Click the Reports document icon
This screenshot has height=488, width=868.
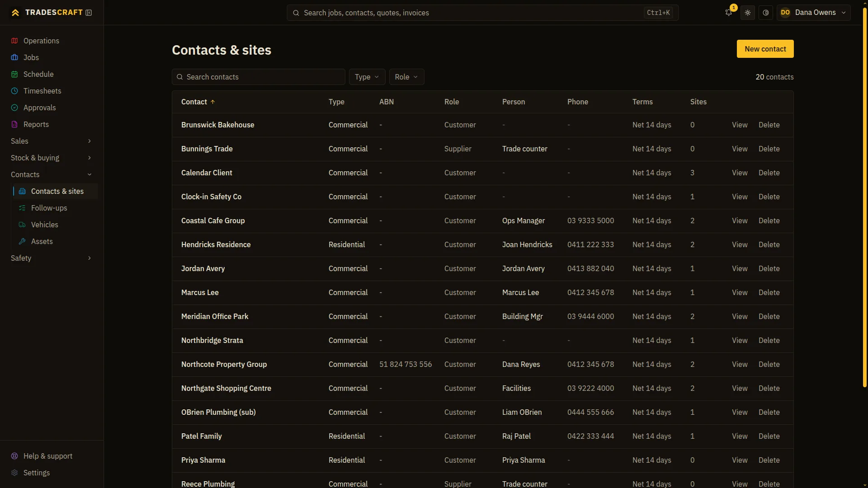[14, 124]
